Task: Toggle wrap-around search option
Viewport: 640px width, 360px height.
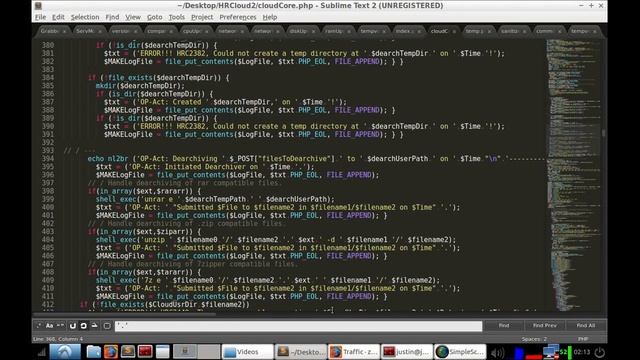Action: pos(84,326)
